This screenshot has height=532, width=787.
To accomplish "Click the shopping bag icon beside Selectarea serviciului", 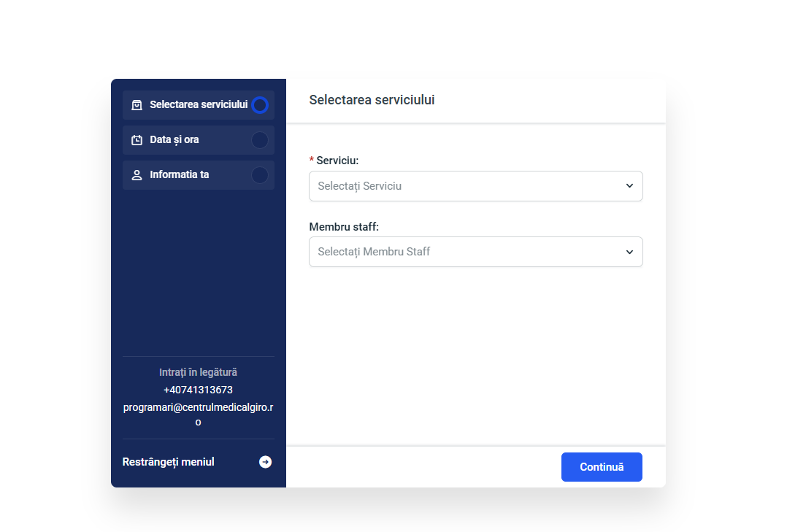I will pos(137,105).
